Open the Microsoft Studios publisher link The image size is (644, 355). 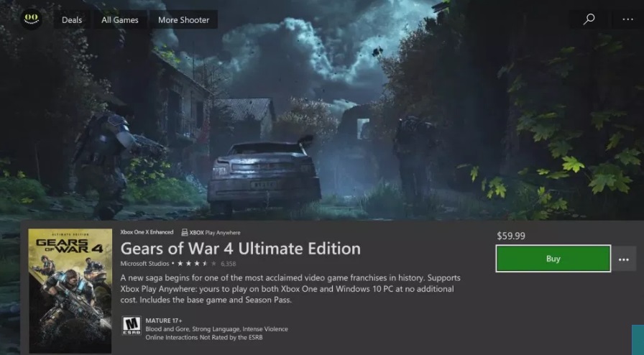tap(144, 263)
